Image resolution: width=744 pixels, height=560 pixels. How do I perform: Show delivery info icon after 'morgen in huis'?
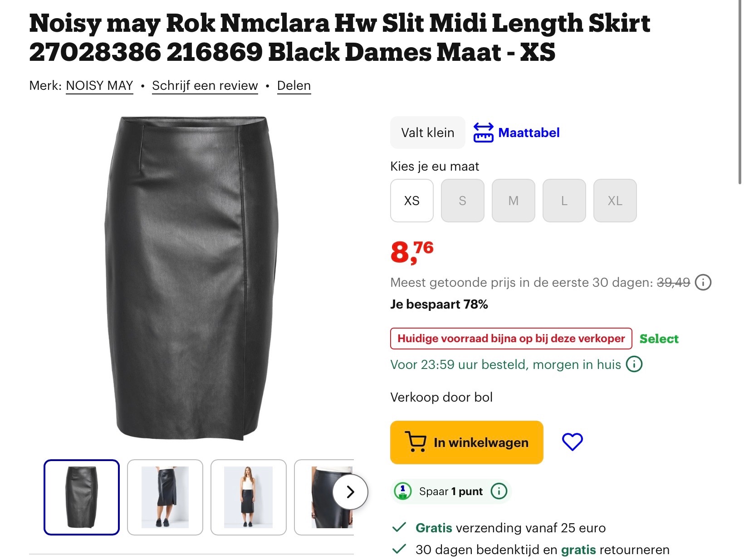click(x=634, y=364)
